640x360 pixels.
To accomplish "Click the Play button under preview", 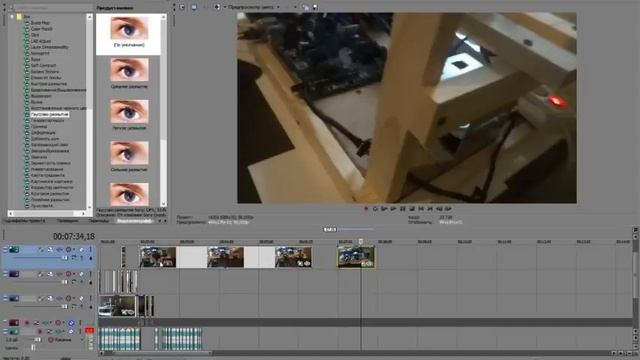I will point(393,209).
